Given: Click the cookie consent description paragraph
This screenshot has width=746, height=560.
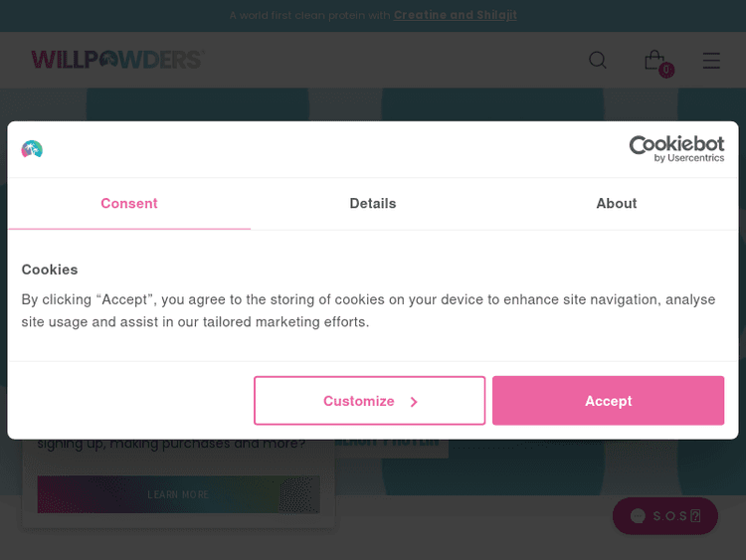Looking at the screenshot, I should tap(368, 310).
